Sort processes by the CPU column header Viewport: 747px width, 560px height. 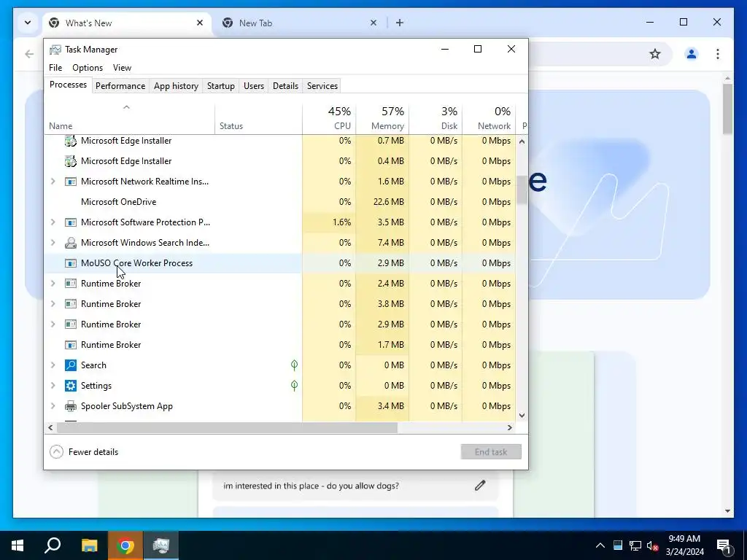(329, 118)
